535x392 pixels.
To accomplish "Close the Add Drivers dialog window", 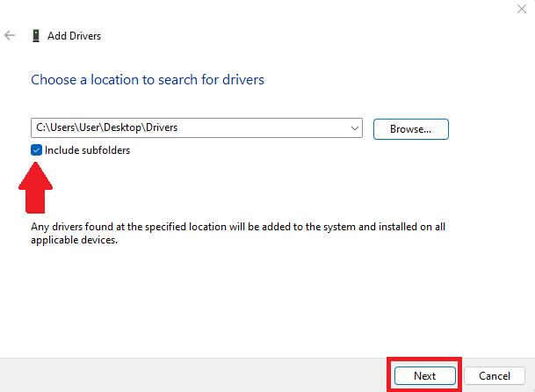I will coord(522,9).
